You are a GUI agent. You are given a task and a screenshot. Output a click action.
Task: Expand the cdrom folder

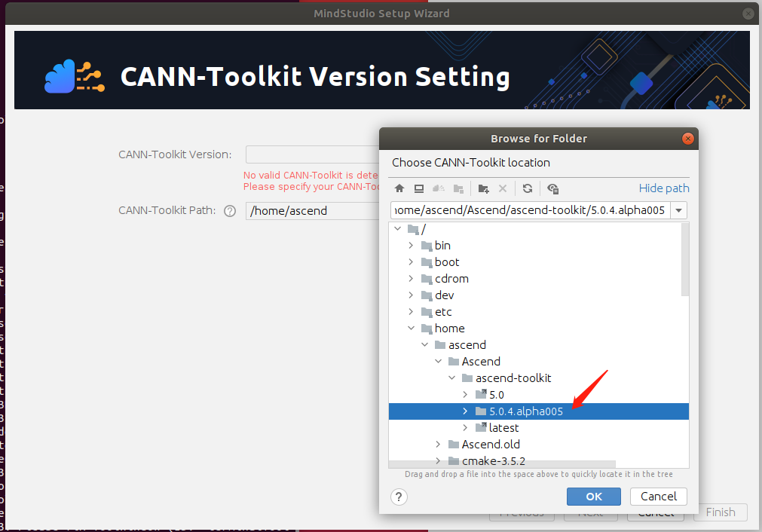tap(411, 278)
